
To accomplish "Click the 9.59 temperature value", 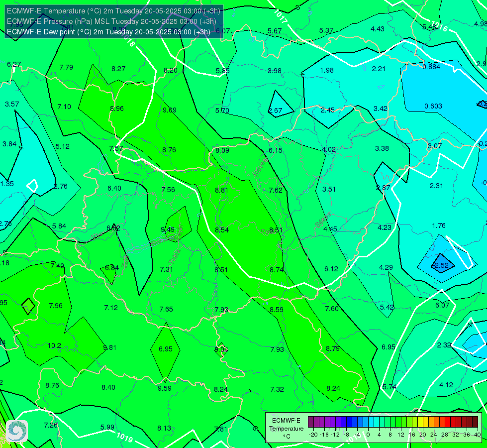I will (x=165, y=388).
